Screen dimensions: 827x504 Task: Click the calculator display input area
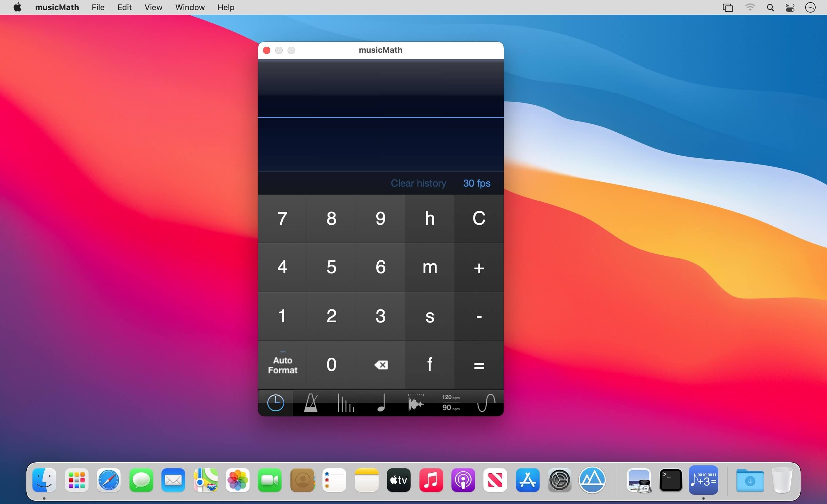(381, 144)
